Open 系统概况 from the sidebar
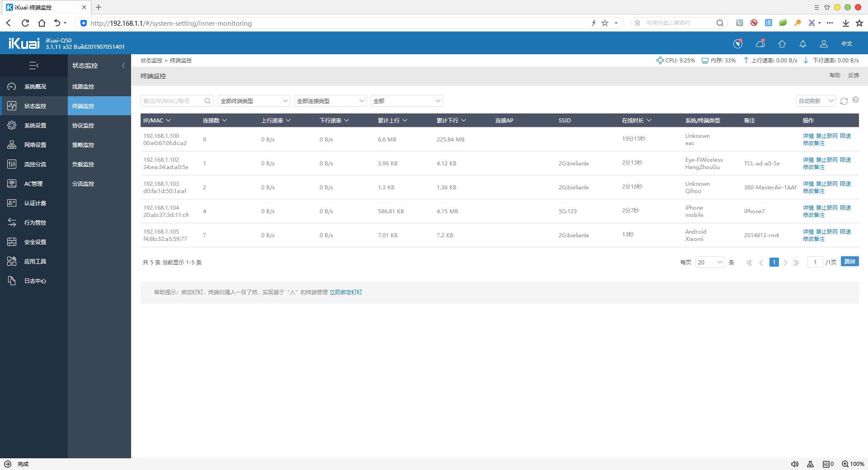 click(x=34, y=86)
